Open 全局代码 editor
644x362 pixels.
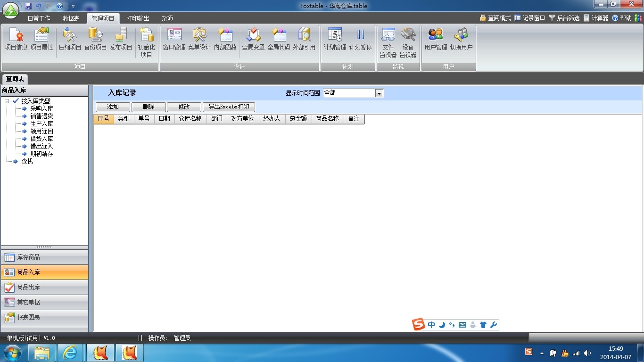279,39
